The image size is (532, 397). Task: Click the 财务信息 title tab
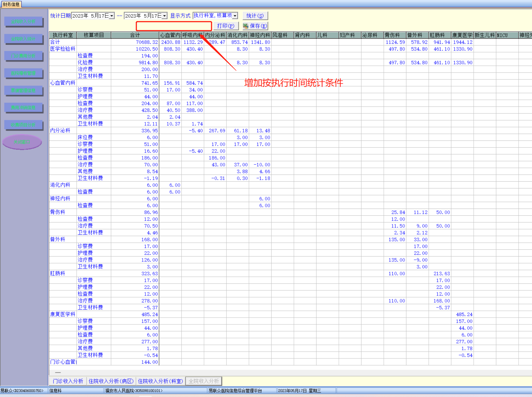(11, 4)
